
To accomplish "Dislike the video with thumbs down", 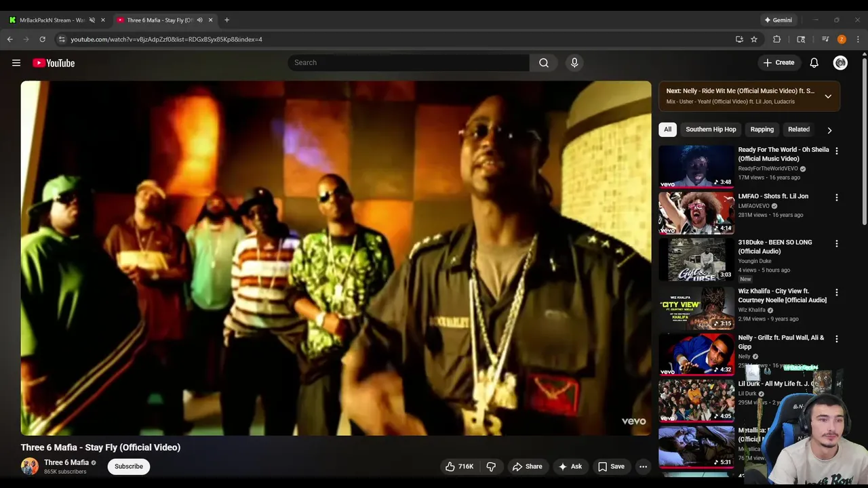I will 491,466.
